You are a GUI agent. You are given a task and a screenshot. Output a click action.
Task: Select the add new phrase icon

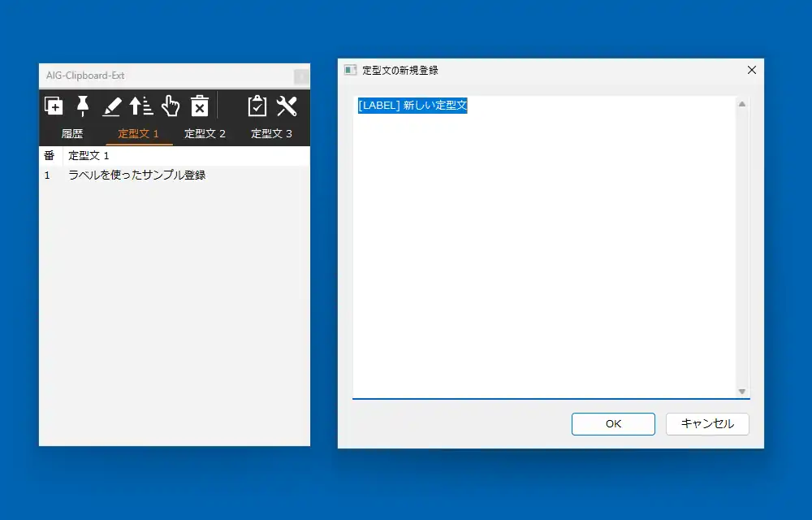(x=53, y=106)
